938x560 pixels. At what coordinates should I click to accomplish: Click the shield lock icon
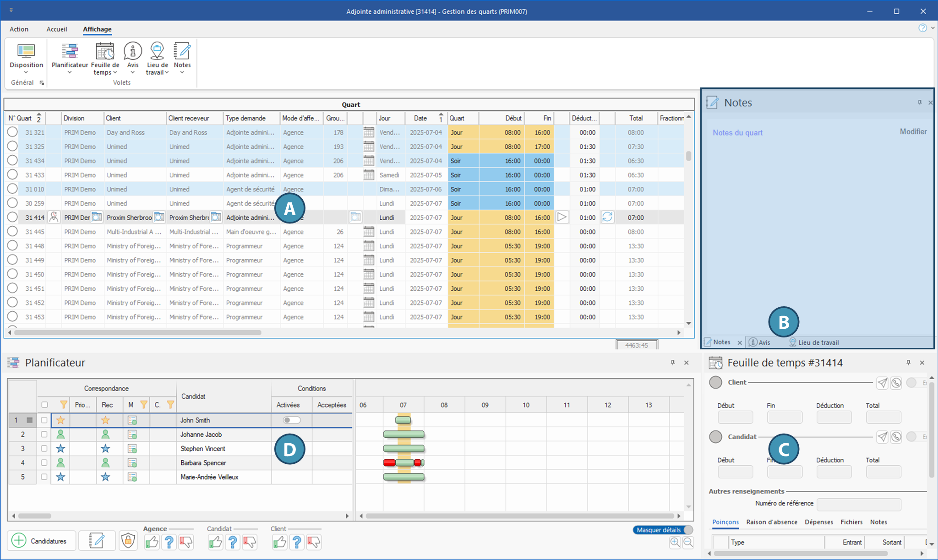pyautogui.click(x=128, y=541)
